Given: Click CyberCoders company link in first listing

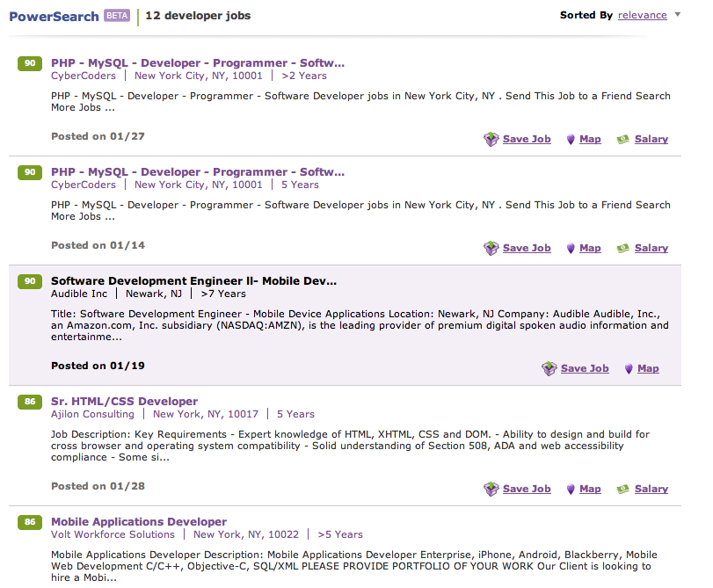Looking at the screenshot, I should point(84,76).
